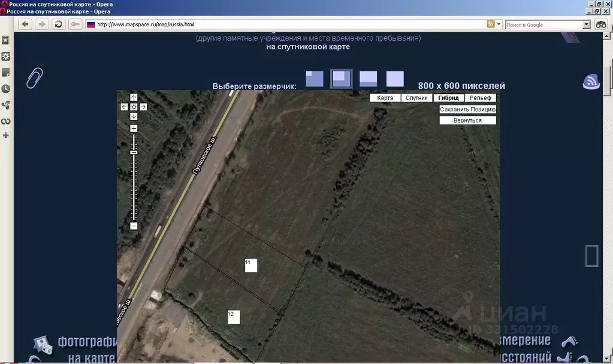Open the Bookmarks panel in Opera sidebar
Viewport: 613px width, 364px height.
5,40
